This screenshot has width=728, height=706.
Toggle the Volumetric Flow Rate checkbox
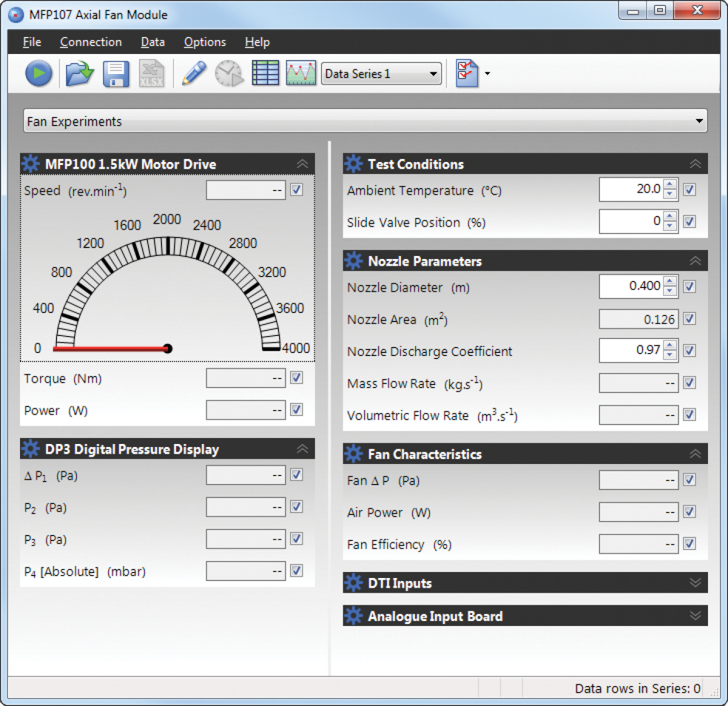pyautogui.click(x=690, y=415)
